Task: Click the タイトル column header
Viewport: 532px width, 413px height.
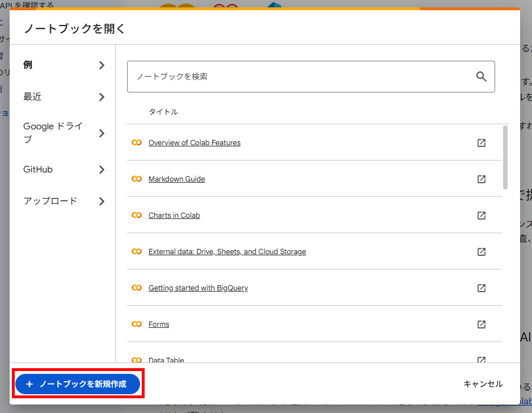Action: 163,112
